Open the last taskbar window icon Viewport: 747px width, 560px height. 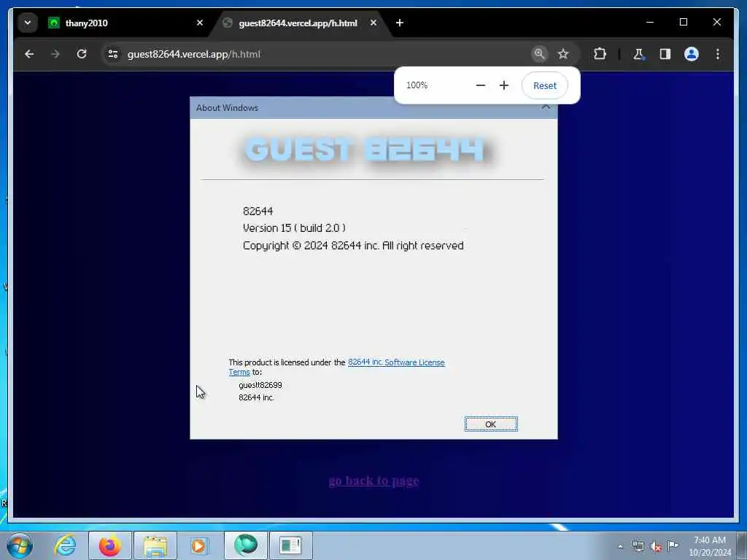click(291, 545)
